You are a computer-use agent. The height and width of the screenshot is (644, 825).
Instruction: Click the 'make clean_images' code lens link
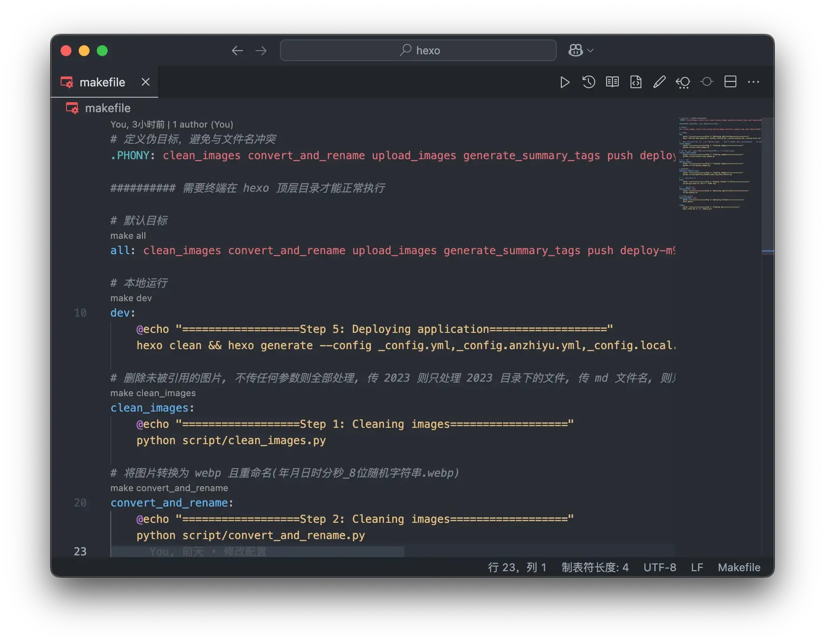point(153,393)
